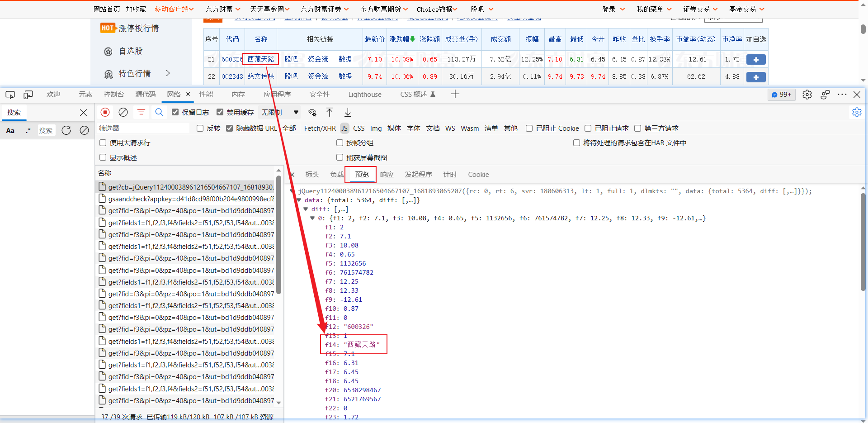Viewport: 868px width, 423px height.
Task: Enable 反转 filter checkbox
Action: click(200, 128)
